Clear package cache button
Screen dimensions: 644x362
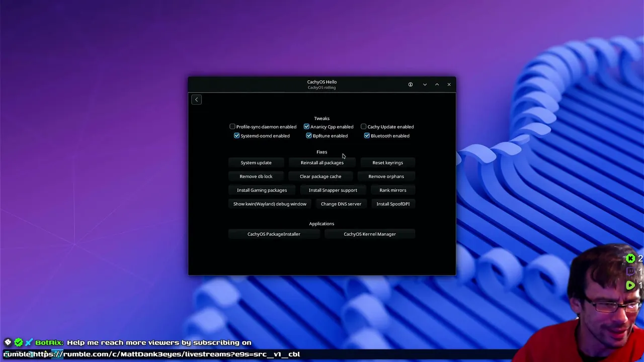point(320,176)
